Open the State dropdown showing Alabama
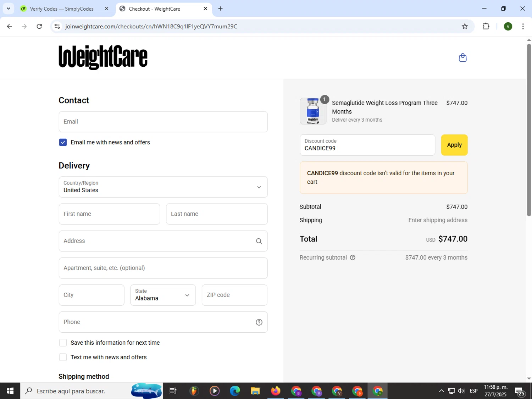 (x=163, y=295)
